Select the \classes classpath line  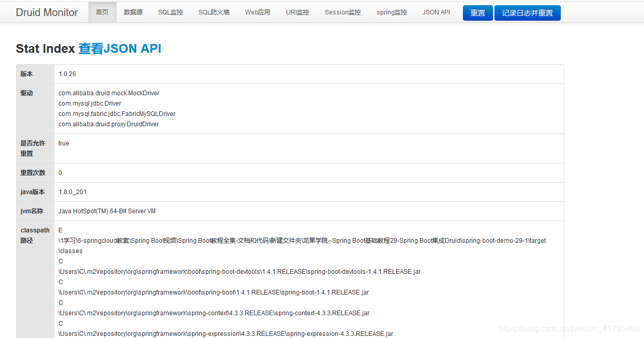(x=70, y=251)
